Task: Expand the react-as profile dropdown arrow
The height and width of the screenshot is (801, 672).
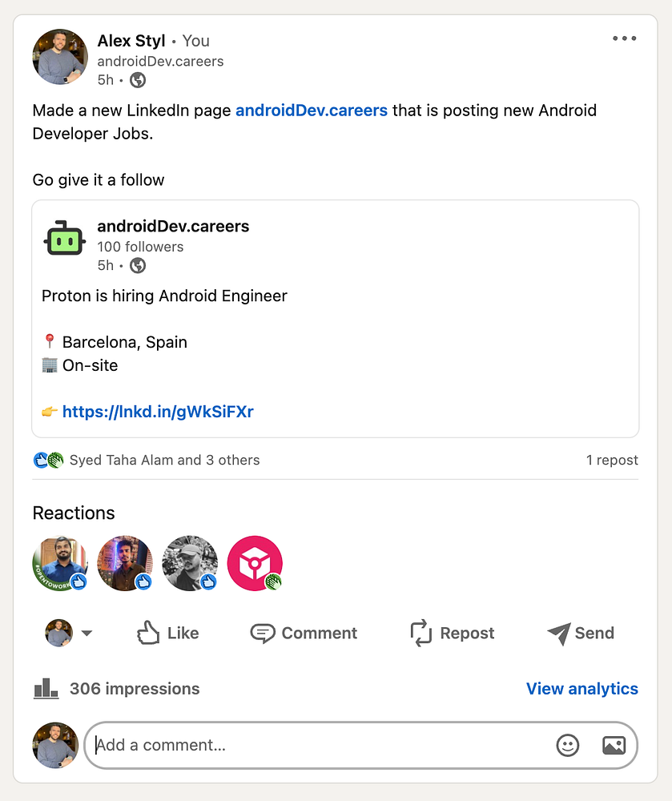Action: point(87,633)
